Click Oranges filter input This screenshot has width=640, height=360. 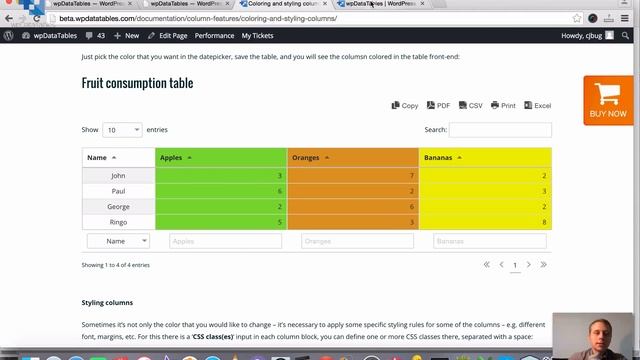pos(357,241)
